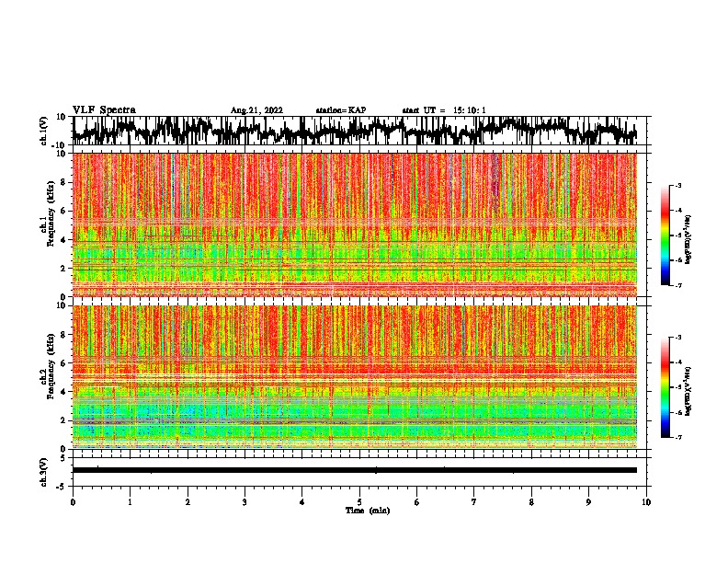Click the ch.1 spectrogram color scale bar
This screenshot has width=728, height=563.
tap(665, 236)
